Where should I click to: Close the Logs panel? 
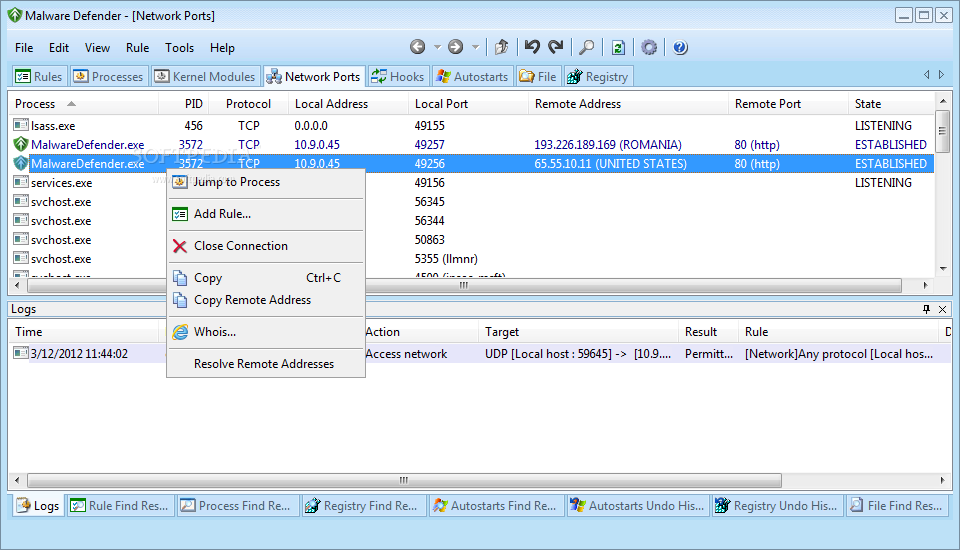point(943,309)
